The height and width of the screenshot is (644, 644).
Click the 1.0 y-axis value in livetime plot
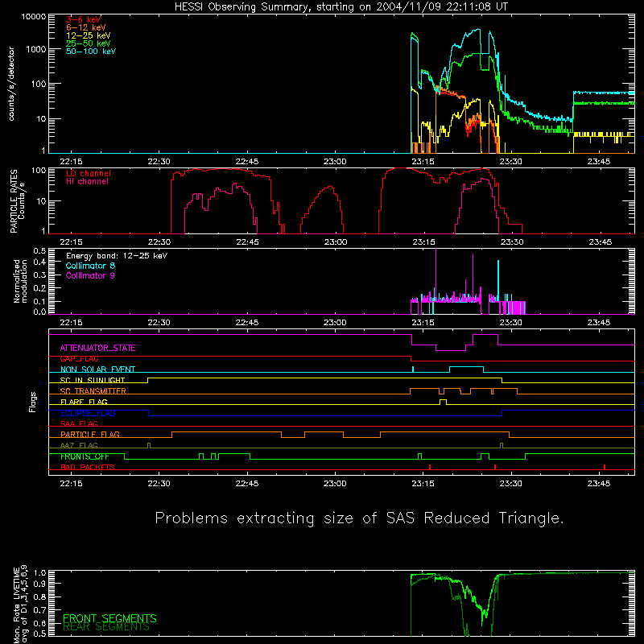(x=39, y=573)
